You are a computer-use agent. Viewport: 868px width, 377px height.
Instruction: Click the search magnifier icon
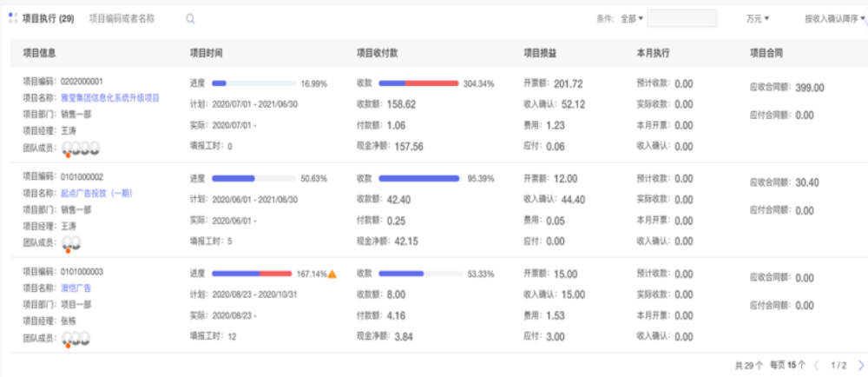click(190, 18)
